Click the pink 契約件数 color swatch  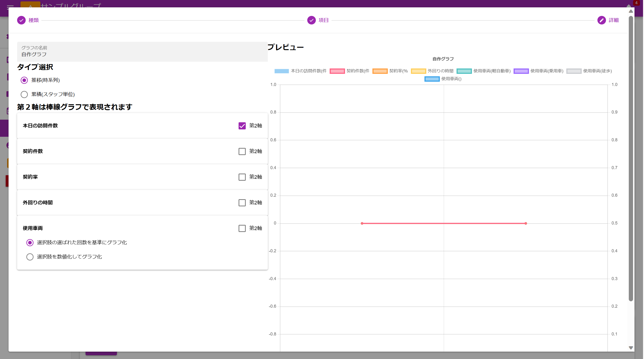[337, 71]
